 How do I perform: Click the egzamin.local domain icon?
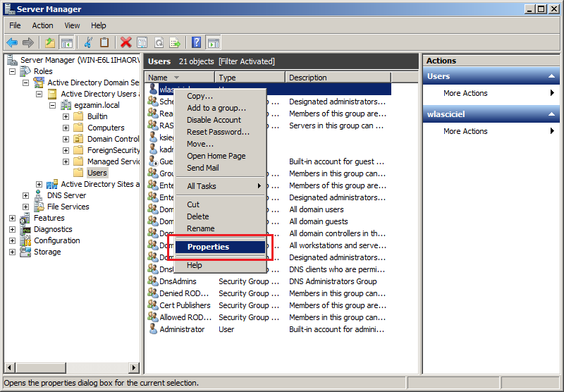(x=66, y=105)
